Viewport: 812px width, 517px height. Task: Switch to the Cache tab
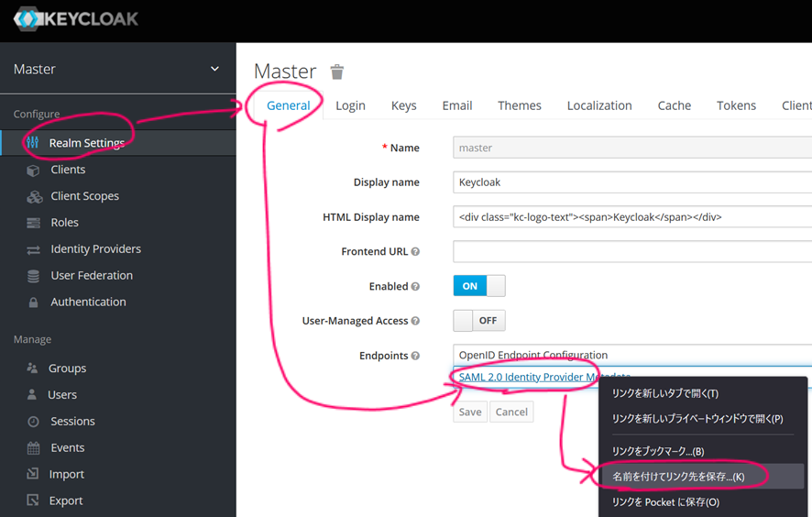click(675, 105)
